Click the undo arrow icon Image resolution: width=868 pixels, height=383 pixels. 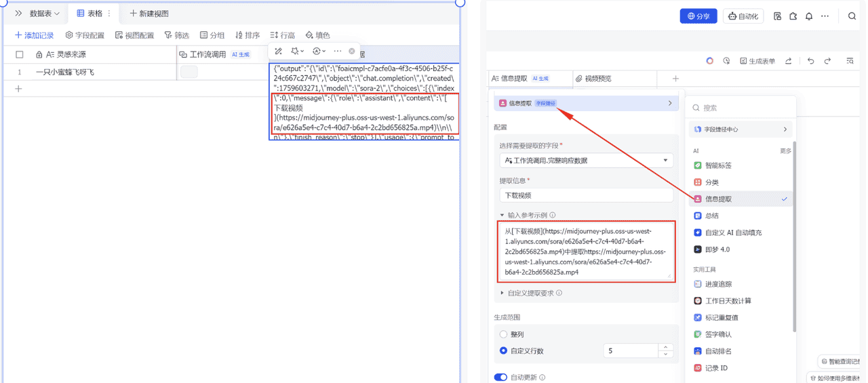pyautogui.click(x=810, y=61)
